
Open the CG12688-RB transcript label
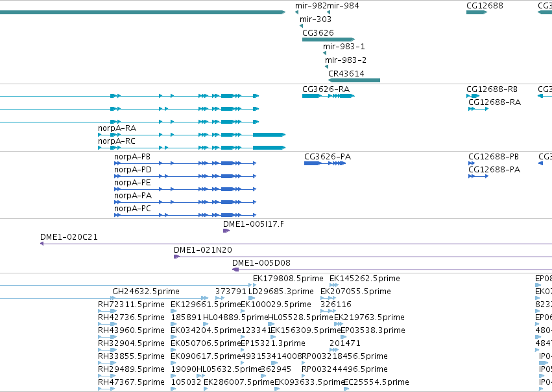click(x=492, y=89)
